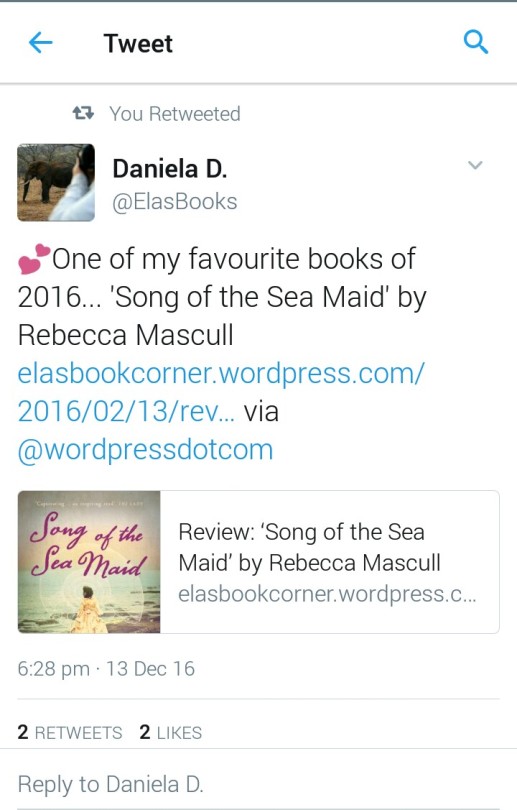Select the @ElasBooks handle

175,201
